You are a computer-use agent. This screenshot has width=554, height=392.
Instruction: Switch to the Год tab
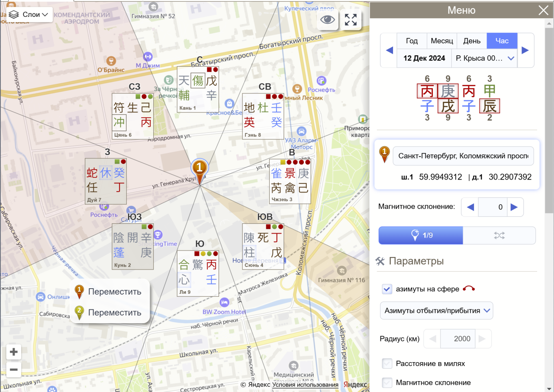(412, 41)
